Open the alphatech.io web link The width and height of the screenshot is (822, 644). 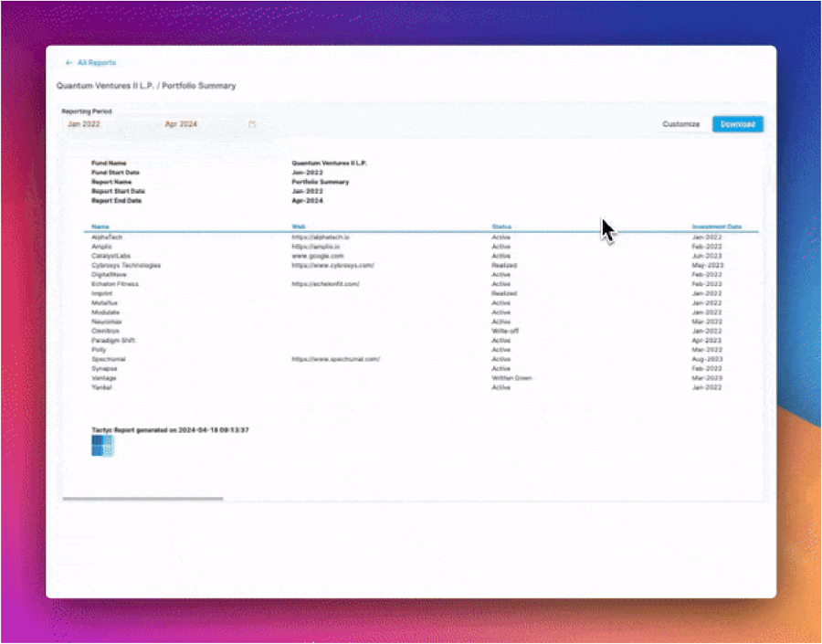(321, 237)
